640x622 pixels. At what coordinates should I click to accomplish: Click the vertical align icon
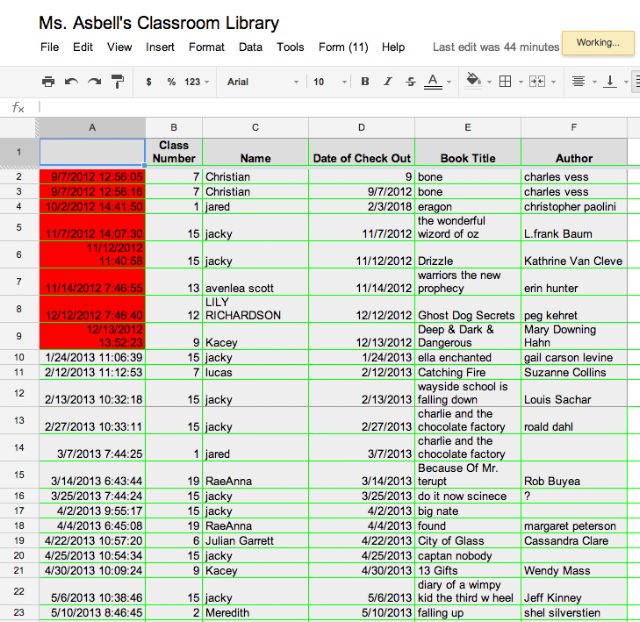[610, 82]
